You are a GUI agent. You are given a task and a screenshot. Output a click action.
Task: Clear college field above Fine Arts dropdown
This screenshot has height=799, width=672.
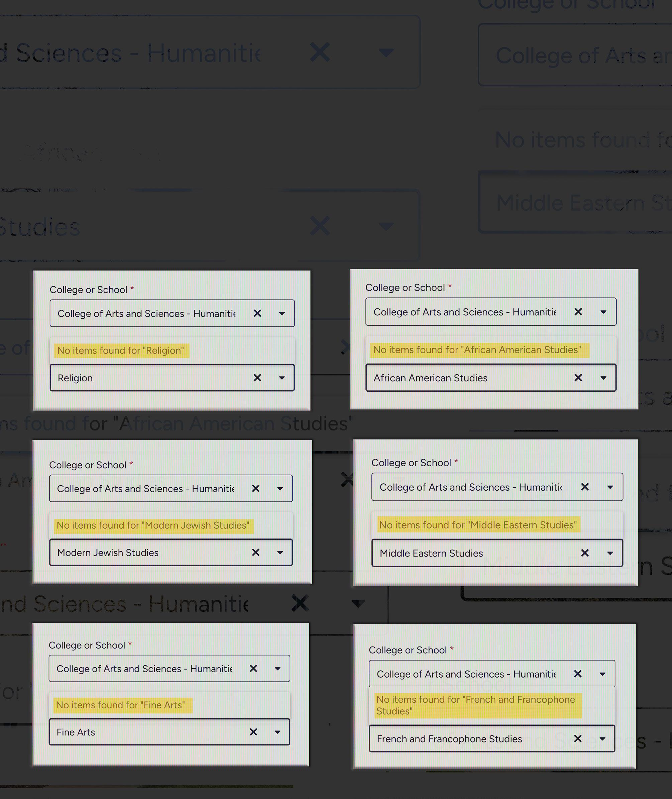253,668
